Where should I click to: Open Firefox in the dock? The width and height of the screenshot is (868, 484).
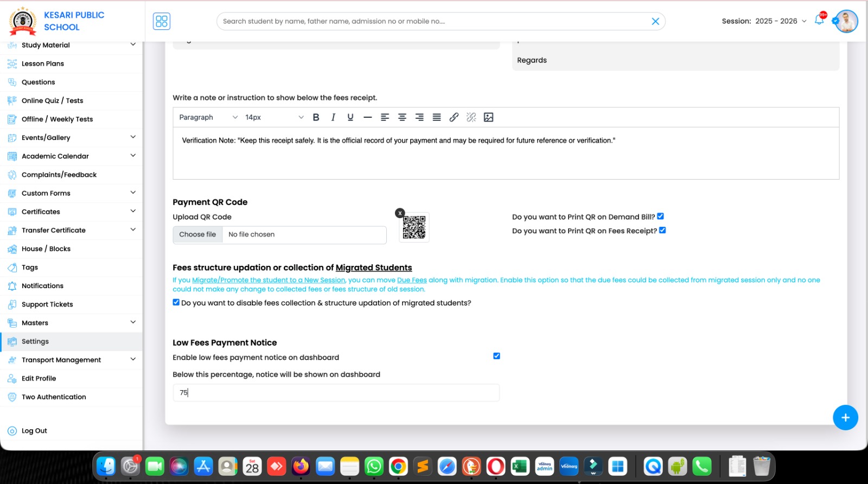301,466
